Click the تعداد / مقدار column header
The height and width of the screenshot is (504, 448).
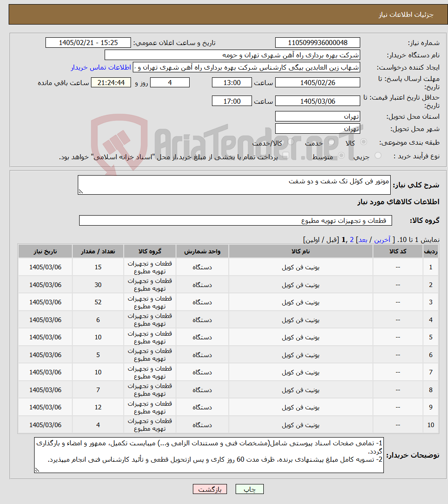tap(98, 252)
